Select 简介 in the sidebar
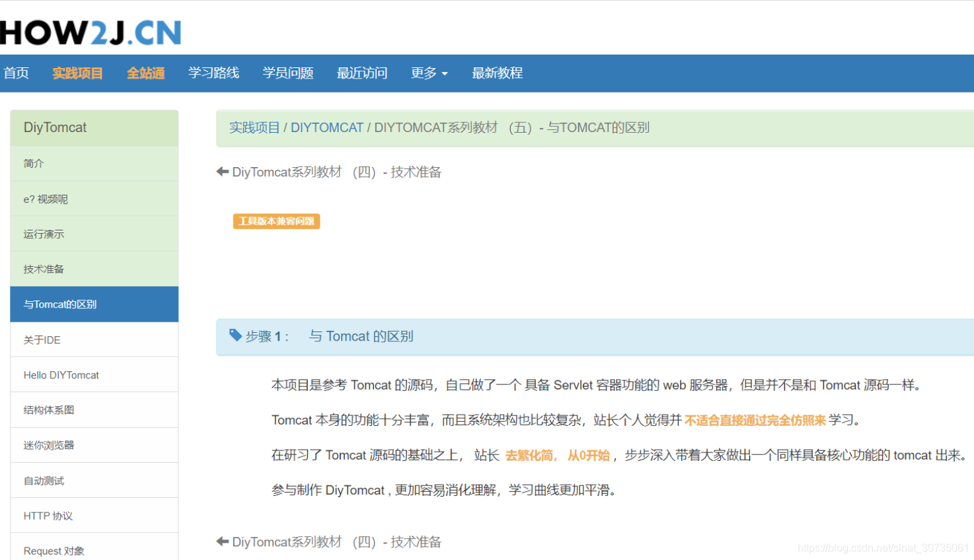The height and width of the screenshot is (560, 974). point(94,163)
